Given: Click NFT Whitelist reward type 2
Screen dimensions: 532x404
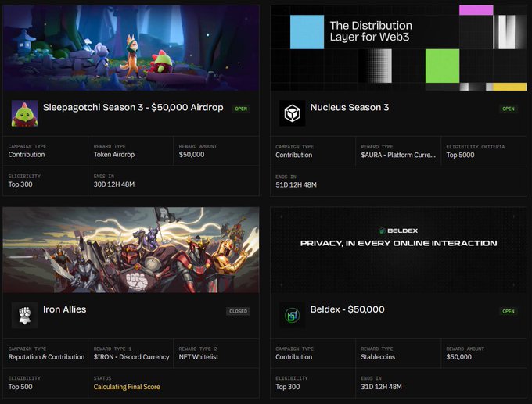Looking at the screenshot, I should (199, 357).
